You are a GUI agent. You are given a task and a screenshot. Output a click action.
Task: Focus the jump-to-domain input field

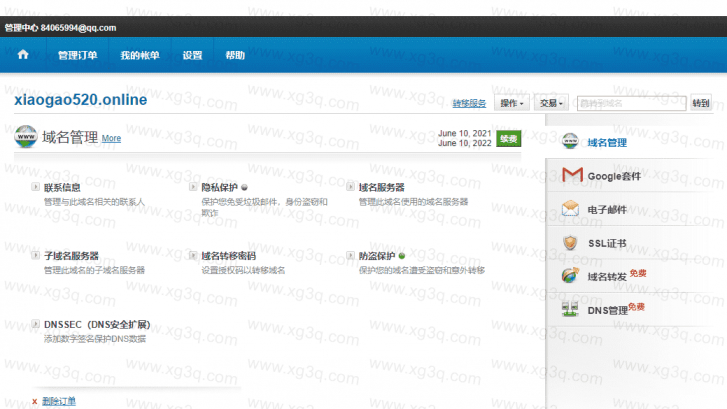(631, 103)
